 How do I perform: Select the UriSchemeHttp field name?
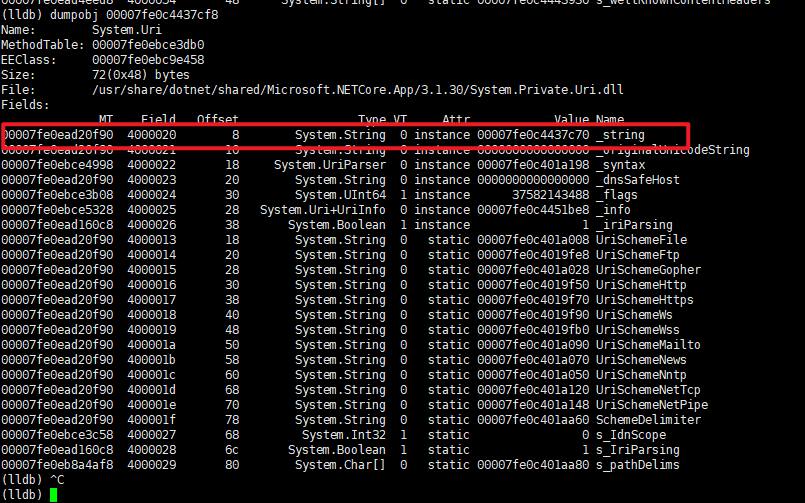641,285
